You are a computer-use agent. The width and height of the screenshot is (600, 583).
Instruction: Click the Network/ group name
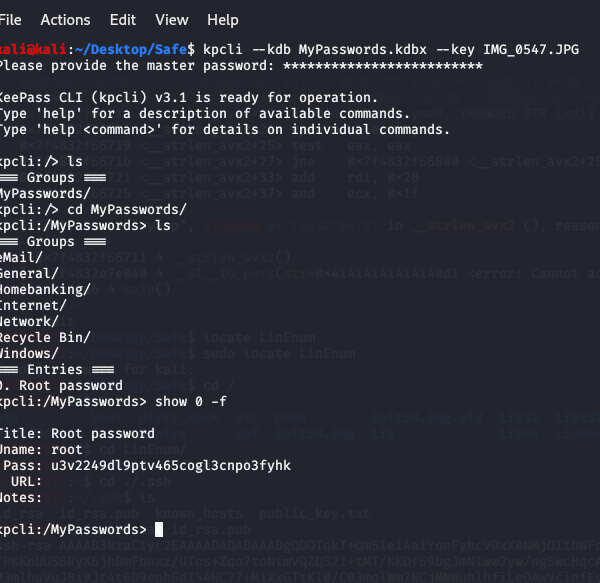(x=30, y=321)
